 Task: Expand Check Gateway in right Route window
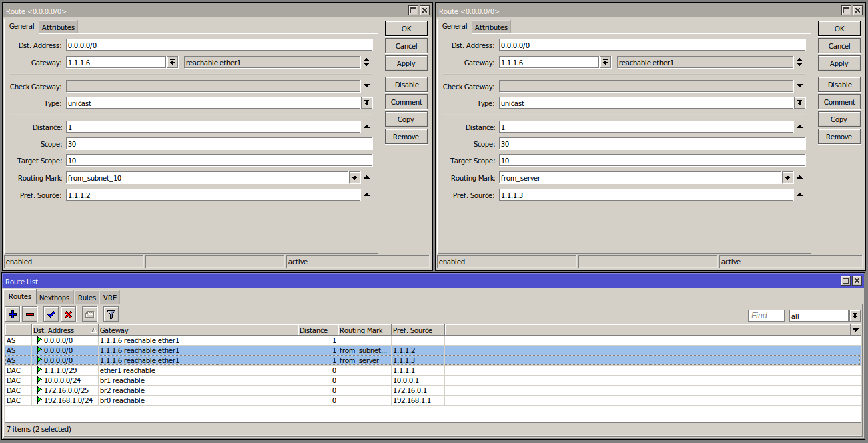pyautogui.click(x=799, y=86)
